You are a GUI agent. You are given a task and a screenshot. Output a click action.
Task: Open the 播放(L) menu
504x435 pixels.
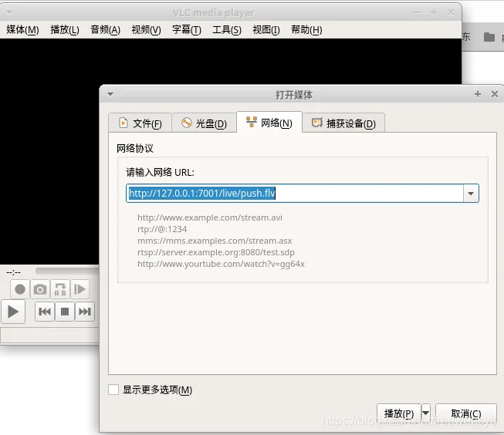[x=65, y=30]
